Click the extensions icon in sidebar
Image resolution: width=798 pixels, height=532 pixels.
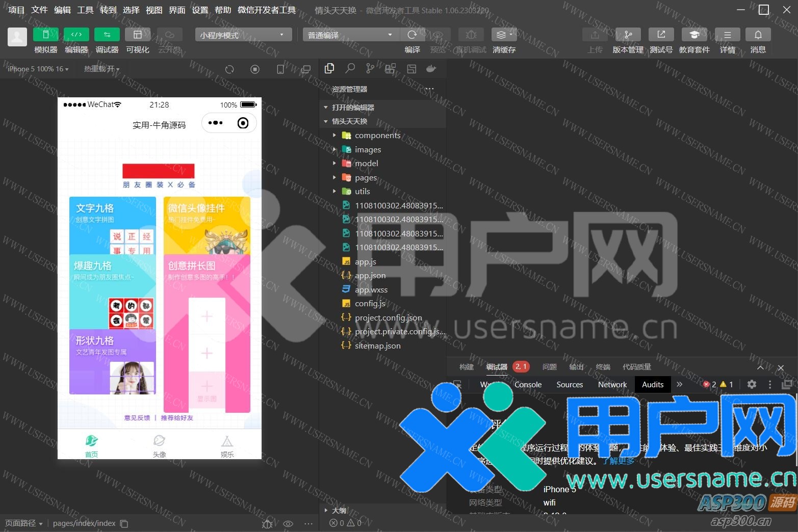click(x=391, y=68)
